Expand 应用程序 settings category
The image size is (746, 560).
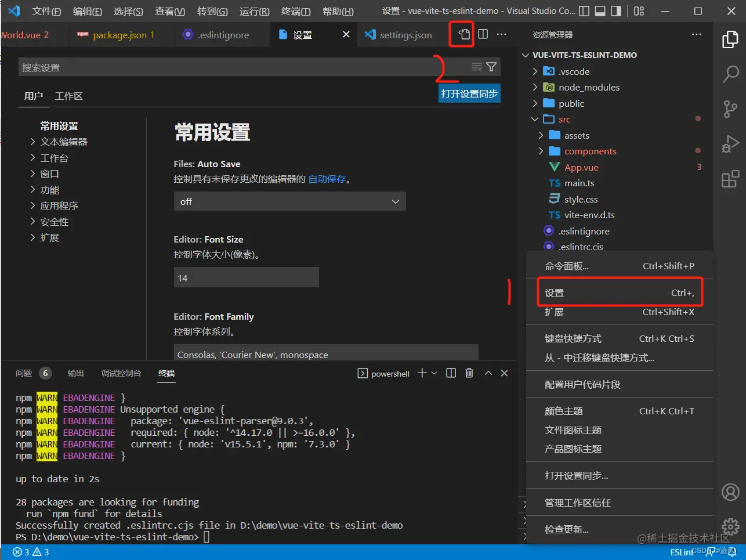[33, 205]
